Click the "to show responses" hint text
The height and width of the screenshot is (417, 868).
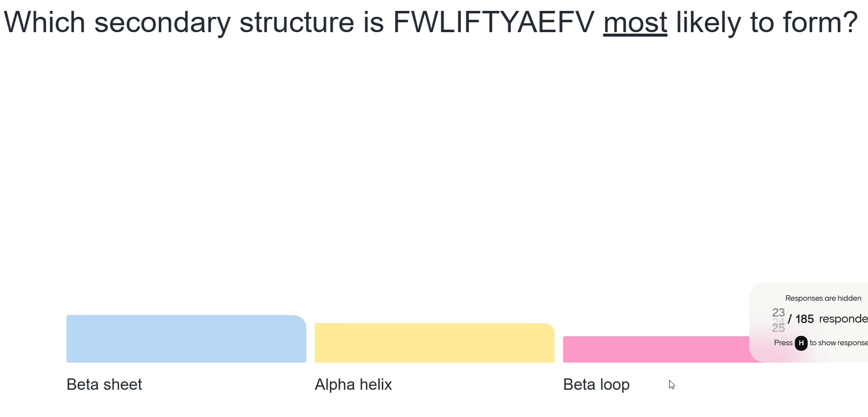838,343
